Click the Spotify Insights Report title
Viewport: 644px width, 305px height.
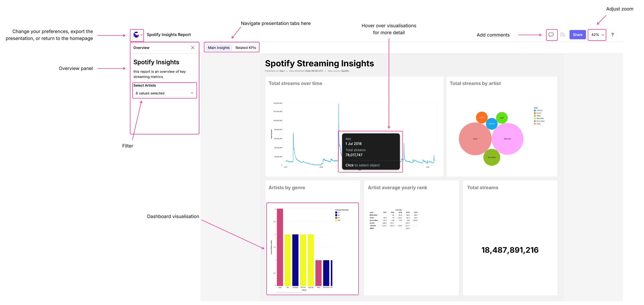[x=168, y=35]
